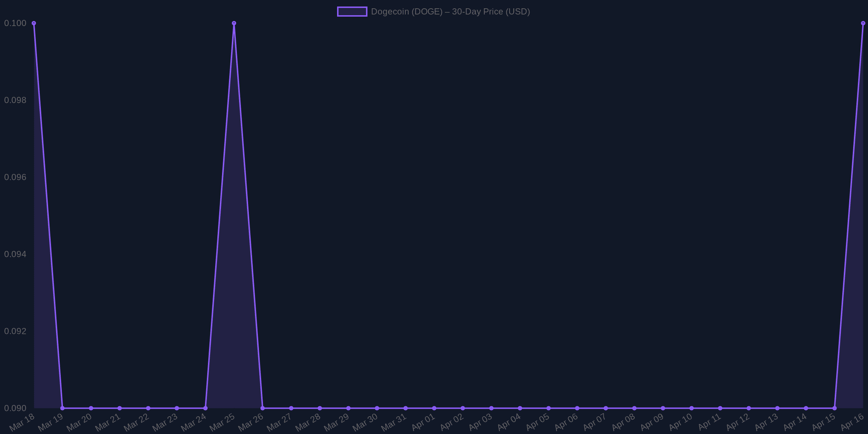Click the Mar 21 data point
Viewport: 868px width, 434px height.
pyautogui.click(x=120, y=408)
